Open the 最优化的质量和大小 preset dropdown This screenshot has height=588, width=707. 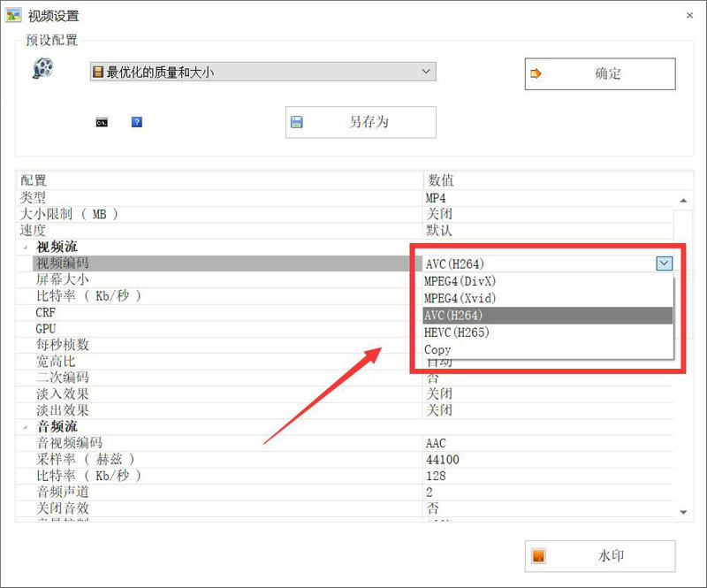[x=262, y=72]
